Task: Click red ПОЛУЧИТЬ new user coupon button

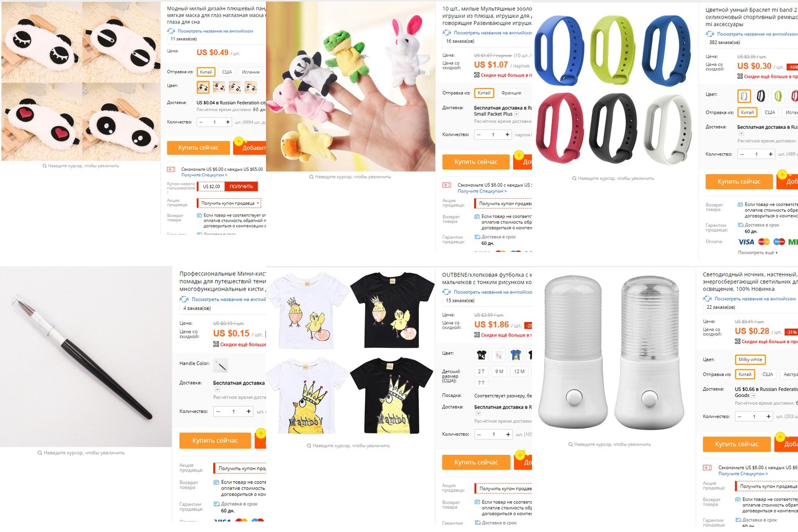Action: tap(241, 187)
